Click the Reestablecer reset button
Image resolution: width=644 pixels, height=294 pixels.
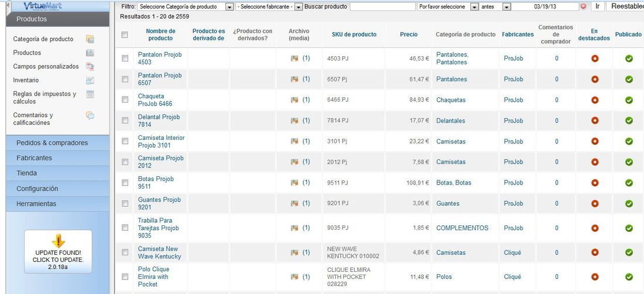click(x=625, y=6)
